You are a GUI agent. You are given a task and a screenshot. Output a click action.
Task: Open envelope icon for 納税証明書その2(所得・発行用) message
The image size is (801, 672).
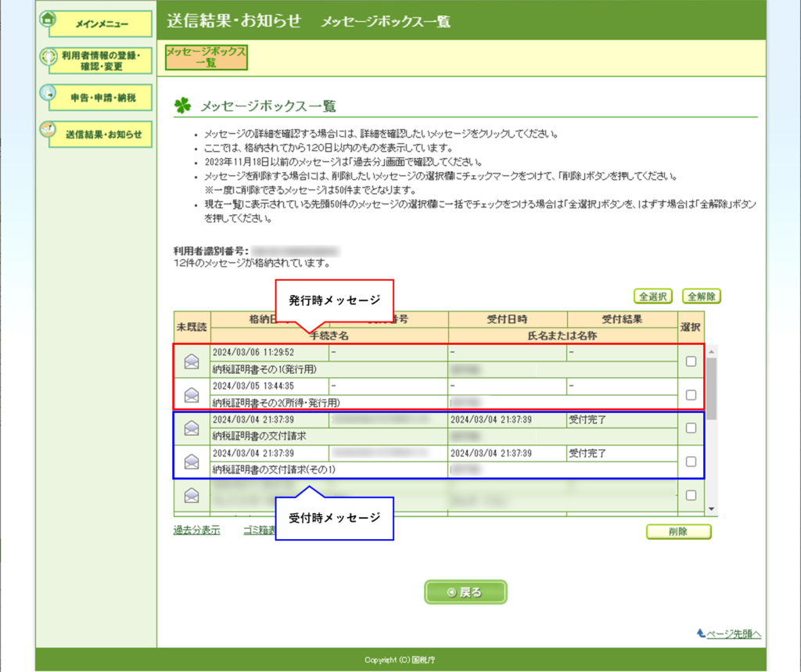[x=191, y=395]
